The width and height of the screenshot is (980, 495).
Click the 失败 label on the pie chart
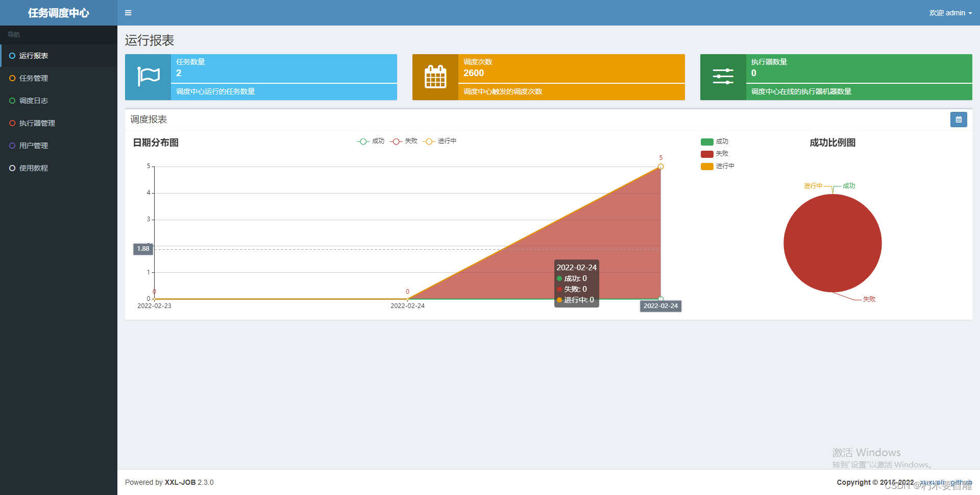pyautogui.click(x=869, y=299)
